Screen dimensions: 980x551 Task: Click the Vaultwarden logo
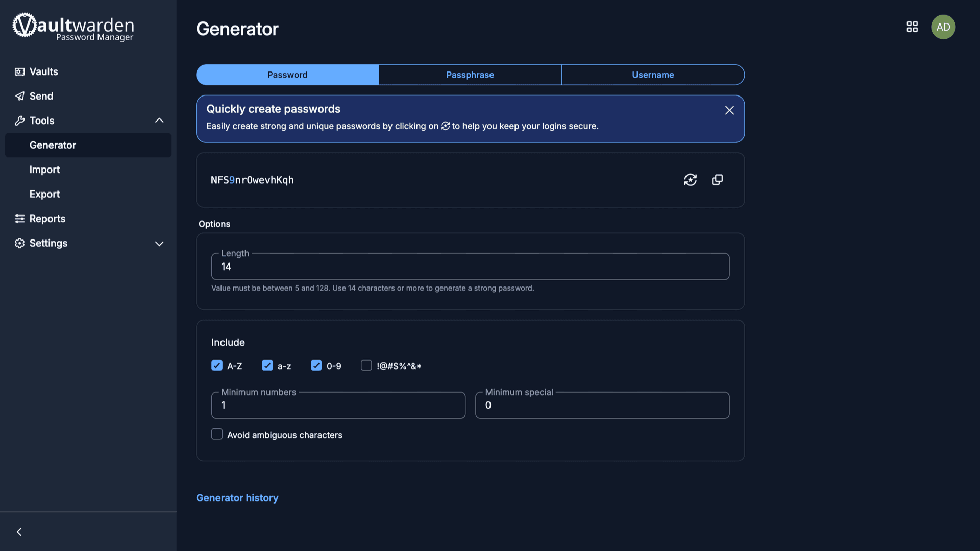click(73, 27)
